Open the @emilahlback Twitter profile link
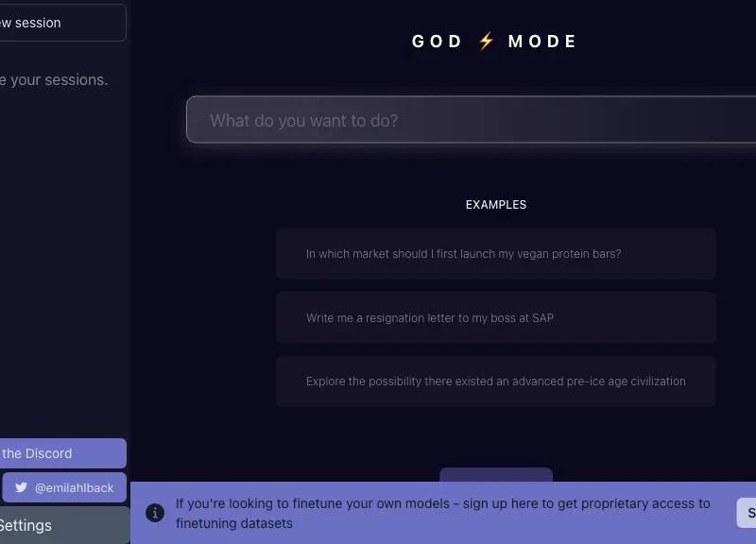The width and height of the screenshot is (756, 544). [x=63, y=487]
